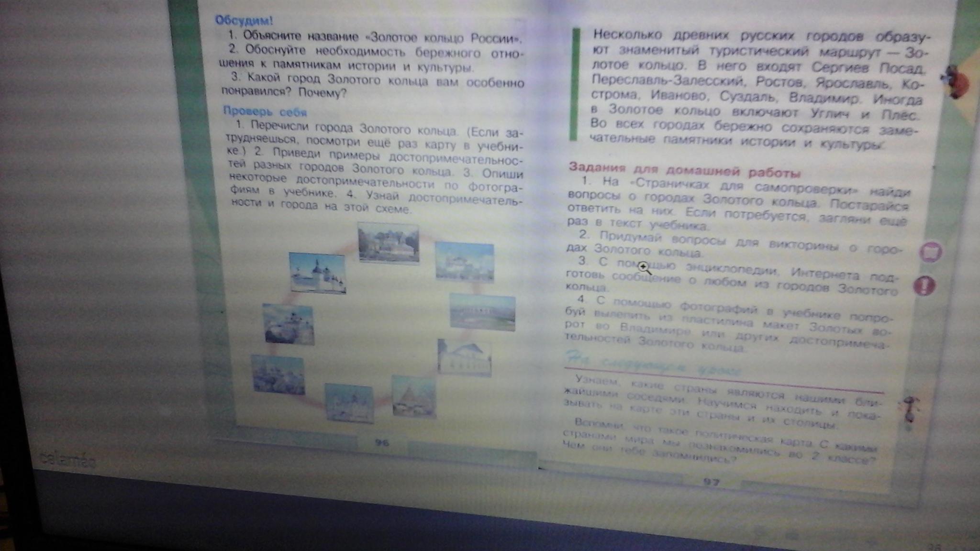Click the Calaméo logo watermark

click(67, 460)
